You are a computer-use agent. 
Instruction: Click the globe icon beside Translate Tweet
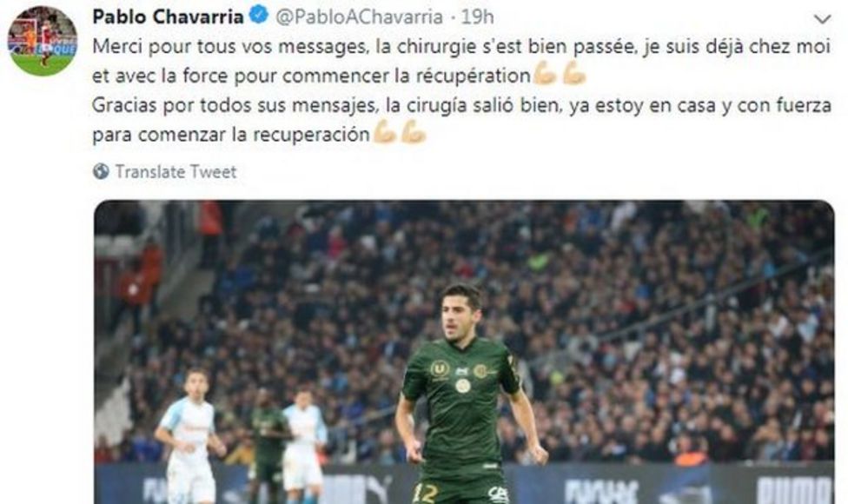pos(101,171)
